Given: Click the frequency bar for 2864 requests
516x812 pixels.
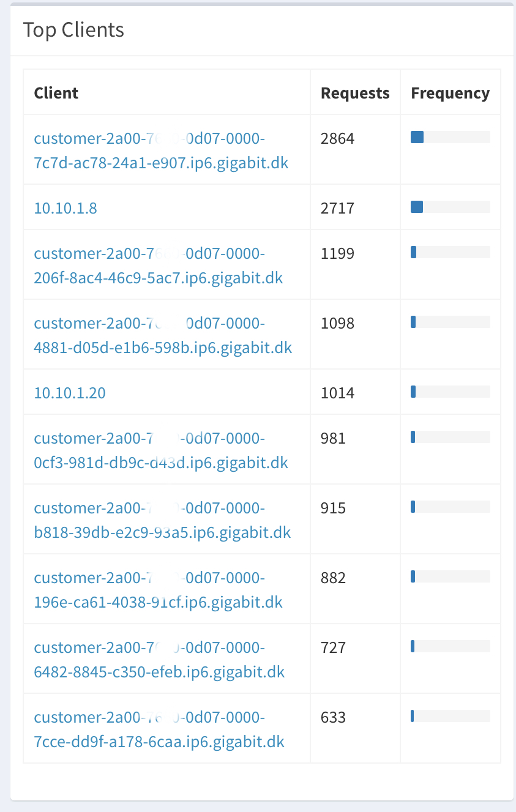Looking at the screenshot, I should [x=450, y=137].
